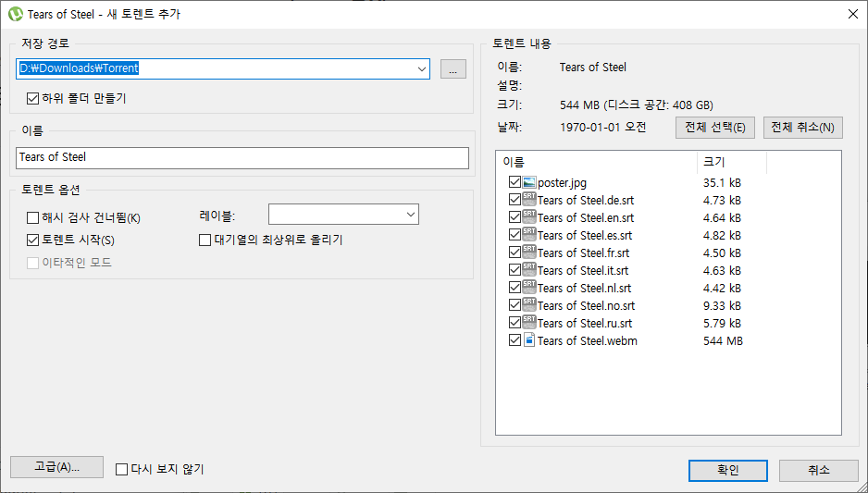Uncheck the Tears of Steel.no.srt checkbox
The image size is (868, 493).
pyautogui.click(x=515, y=305)
